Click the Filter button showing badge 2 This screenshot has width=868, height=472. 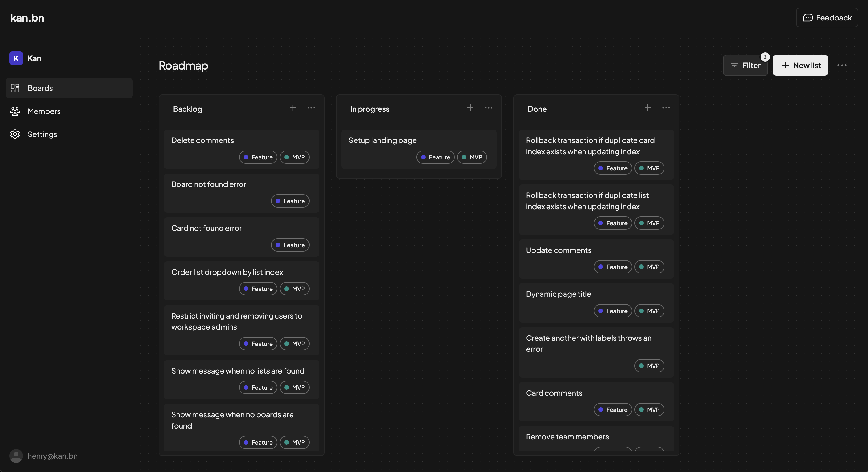[745, 65]
